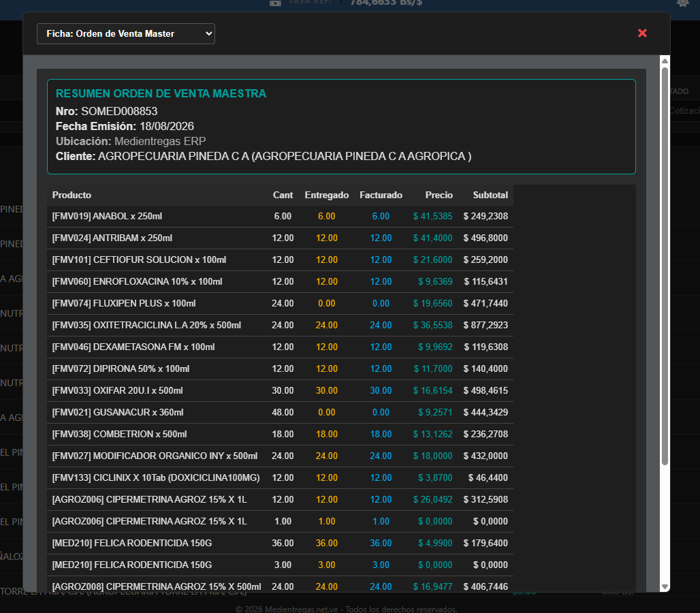Click OXIFAR subtotal $ 498,4615
This screenshot has width=700, height=613.
coord(486,391)
